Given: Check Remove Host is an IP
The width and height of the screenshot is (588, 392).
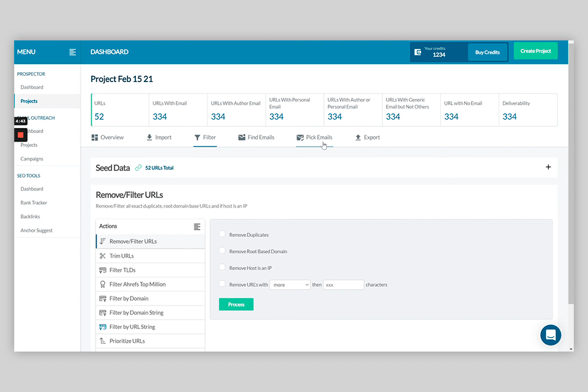Looking at the screenshot, I should click(222, 267).
